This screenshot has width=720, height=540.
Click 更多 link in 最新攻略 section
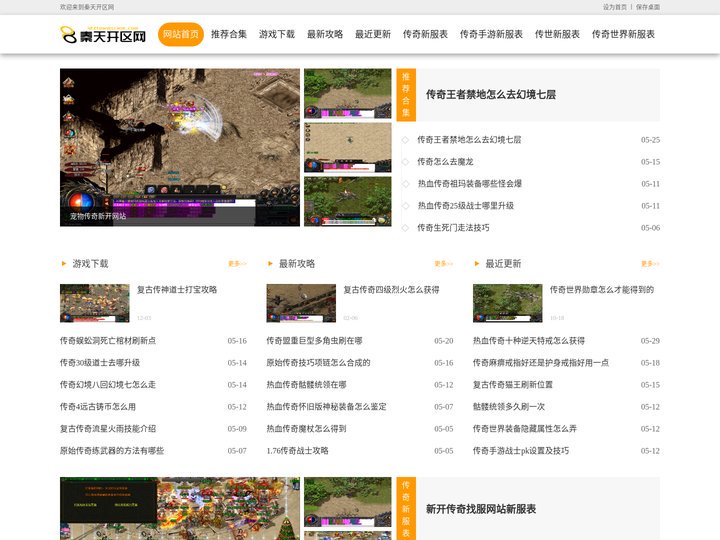pyautogui.click(x=444, y=264)
